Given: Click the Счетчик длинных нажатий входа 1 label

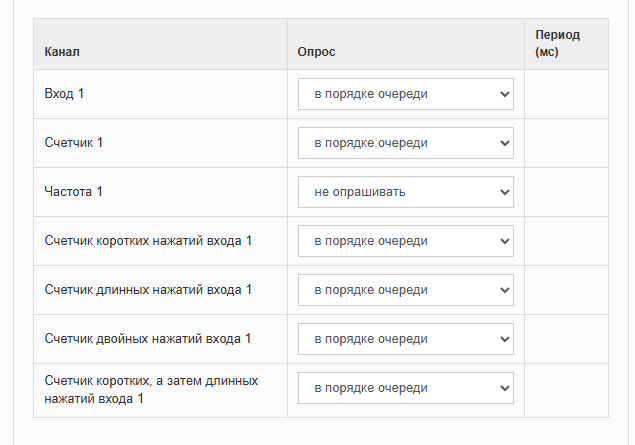Looking at the screenshot, I should pyautogui.click(x=148, y=290).
